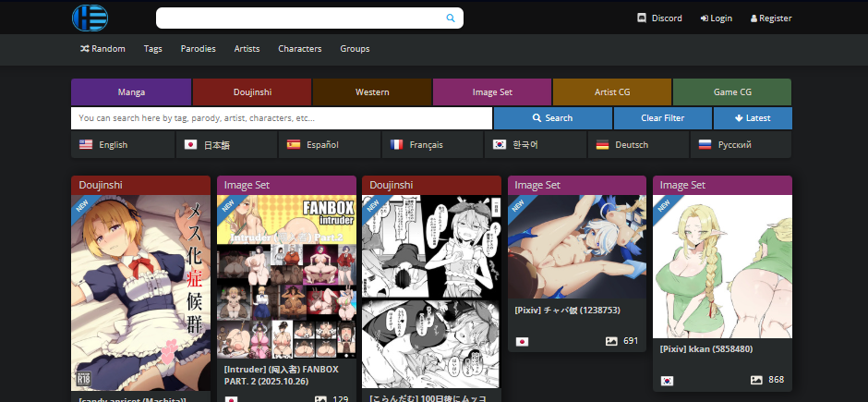The width and height of the screenshot is (868, 402).
Task: Open the '[Intruder] FANBOX PART. 2' title link
Action: (282, 375)
